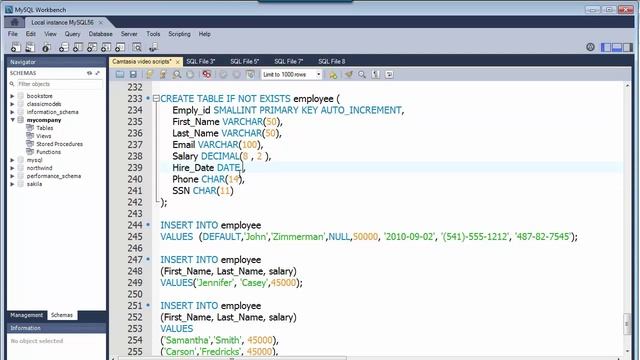Expand the sakila schema
Viewport: 640px width, 360px height.
[13, 184]
